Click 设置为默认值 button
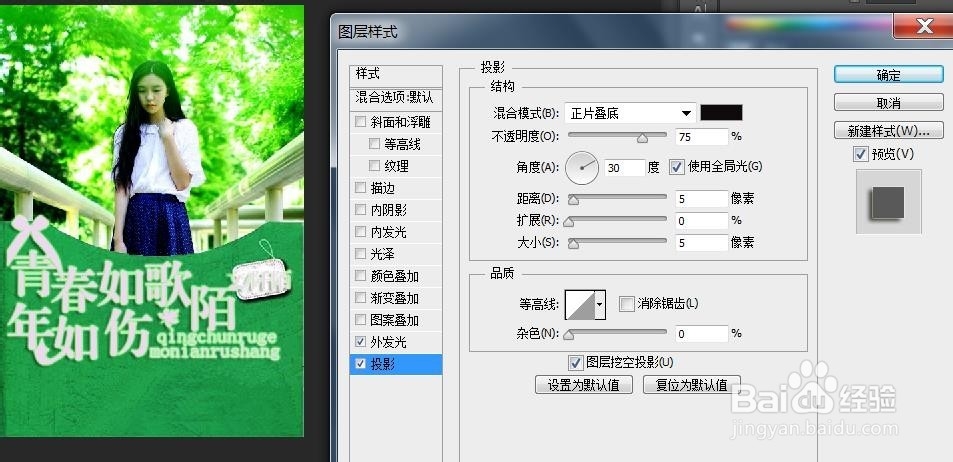Viewport: 953px width, 462px height. coord(583,385)
